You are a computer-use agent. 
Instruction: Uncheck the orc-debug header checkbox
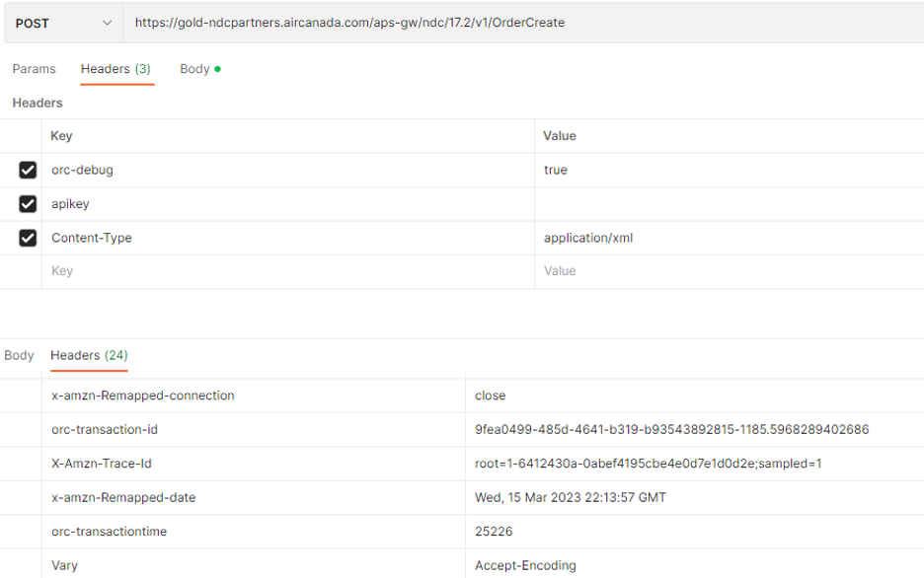pyautogui.click(x=28, y=170)
